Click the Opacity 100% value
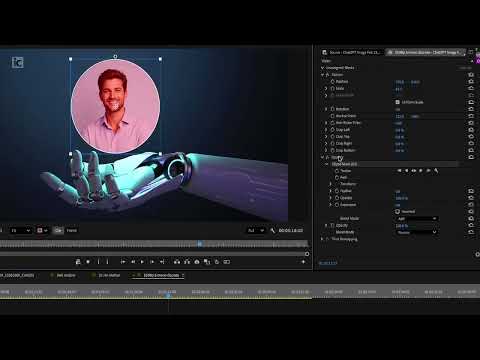480x360 pixels. 401,226
